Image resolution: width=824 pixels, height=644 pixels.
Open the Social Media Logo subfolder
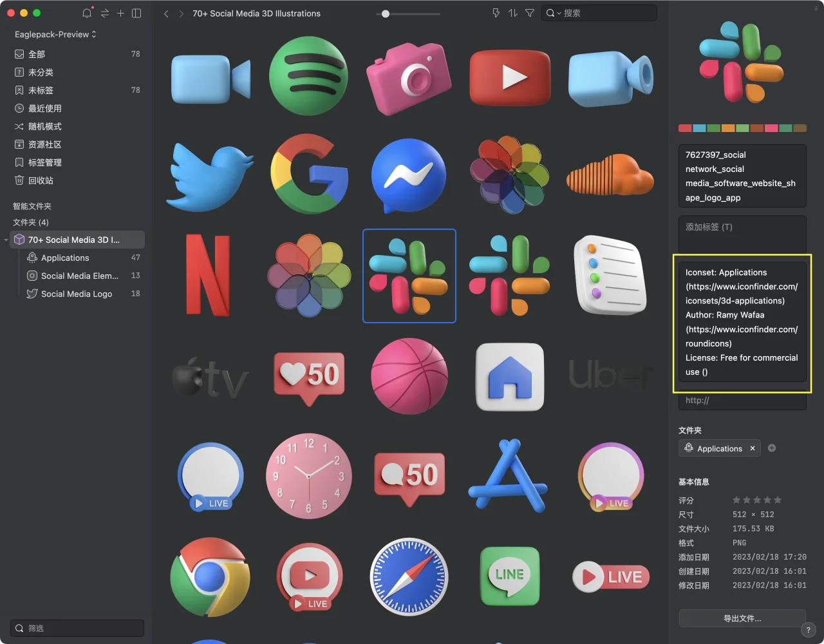click(x=77, y=294)
